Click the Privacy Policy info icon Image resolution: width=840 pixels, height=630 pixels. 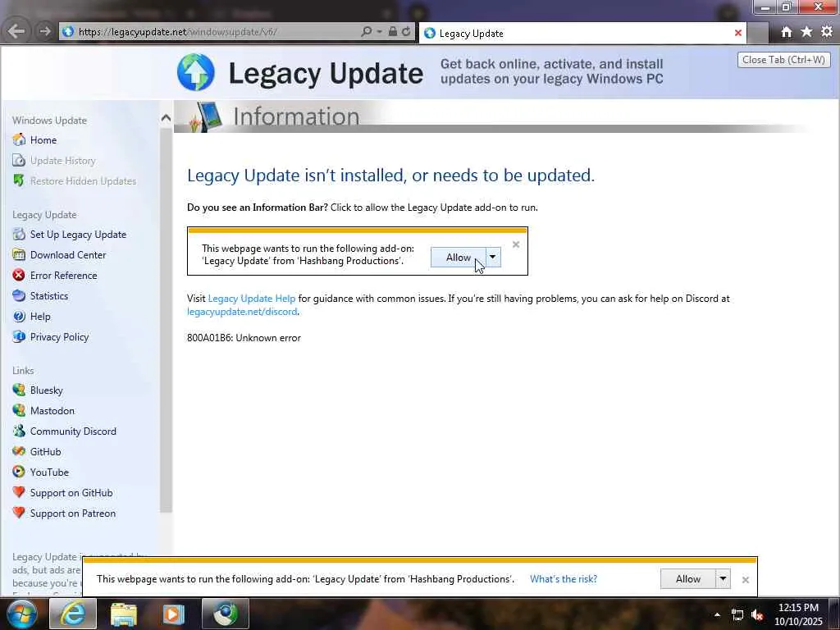coord(19,336)
